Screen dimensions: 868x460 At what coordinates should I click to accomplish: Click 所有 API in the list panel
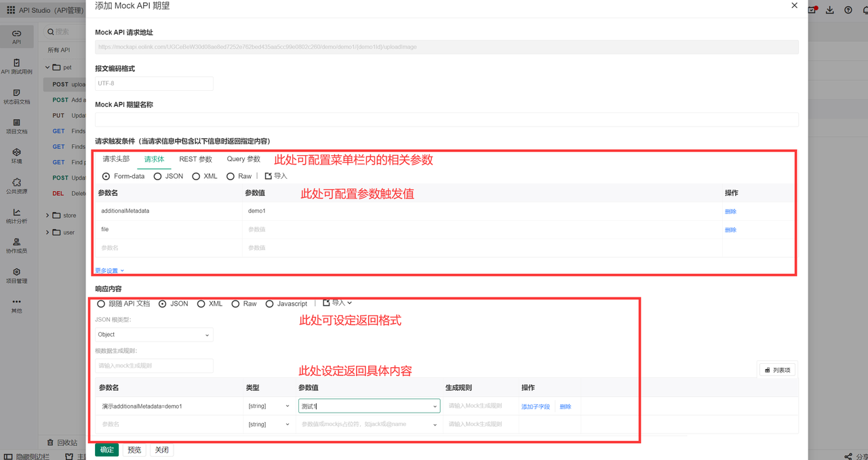pos(59,50)
